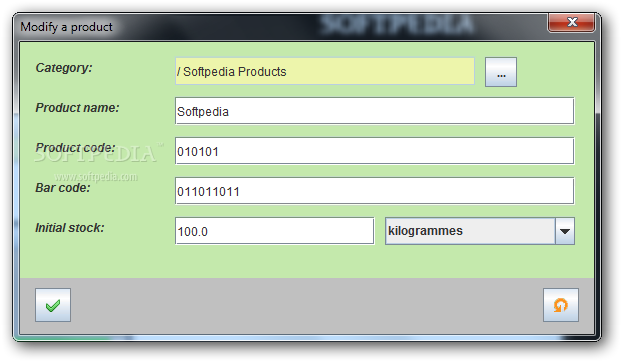The width and height of the screenshot is (622, 362).
Task: Click the Modify a product window title
Action: pyautogui.click(x=66, y=27)
